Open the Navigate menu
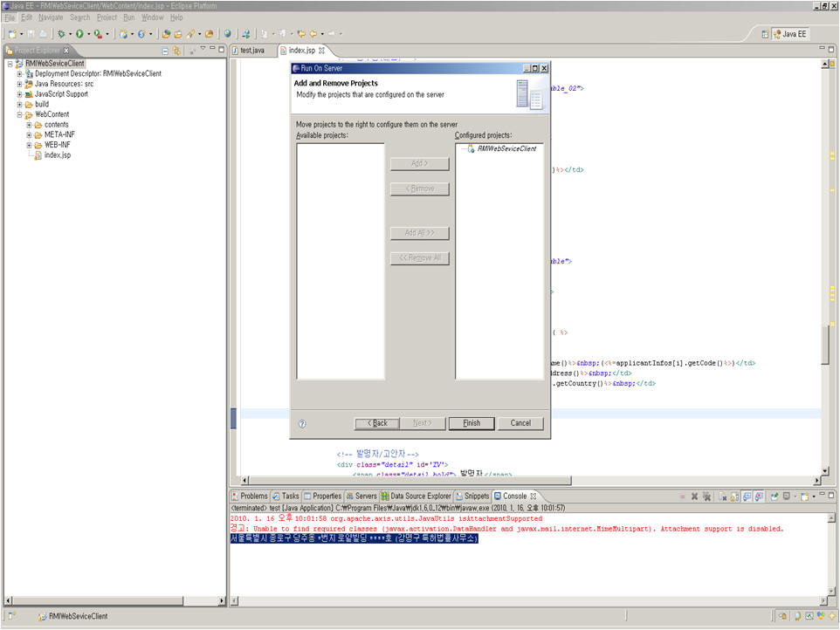 pos(51,17)
